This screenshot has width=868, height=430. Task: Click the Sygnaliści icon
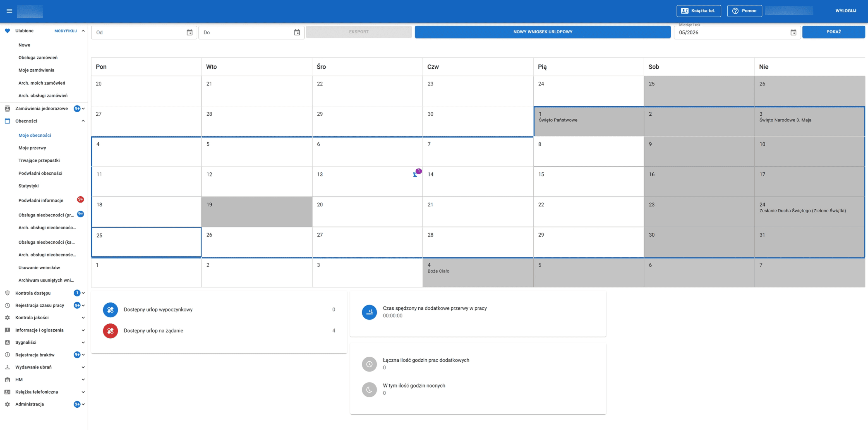click(7, 342)
